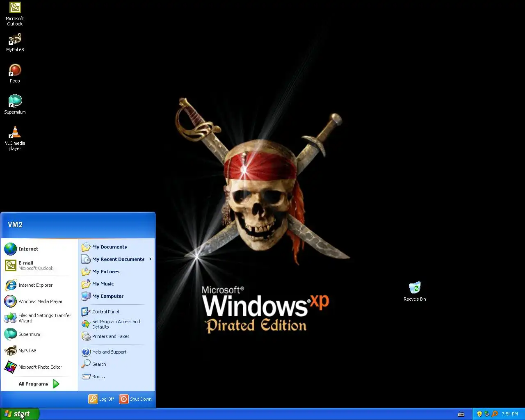Image resolution: width=525 pixels, height=420 pixels.
Task: Click the 7:54 PM taskbar clock
Action: 510,414
